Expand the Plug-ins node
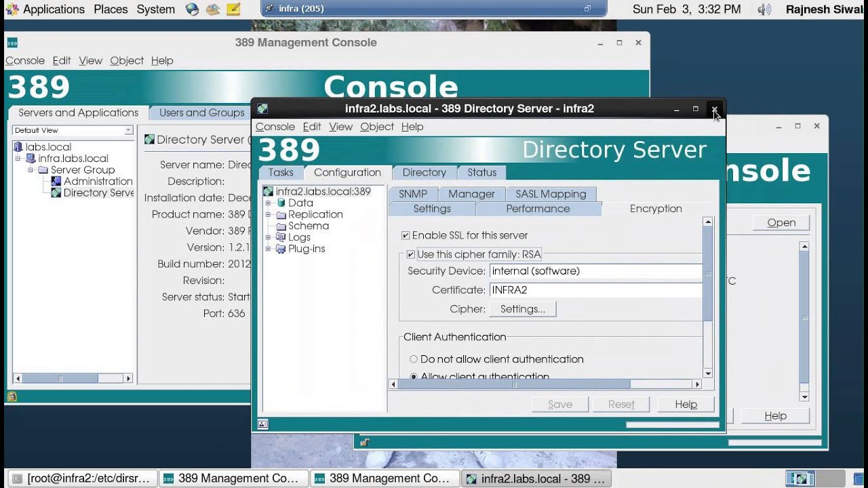The height and width of the screenshot is (488, 868). tap(269, 249)
